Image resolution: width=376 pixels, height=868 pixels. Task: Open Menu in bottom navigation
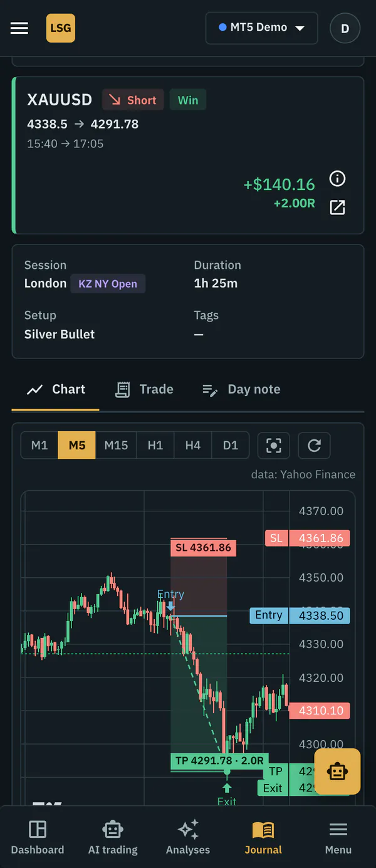pyautogui.click(x=338, y=837)
